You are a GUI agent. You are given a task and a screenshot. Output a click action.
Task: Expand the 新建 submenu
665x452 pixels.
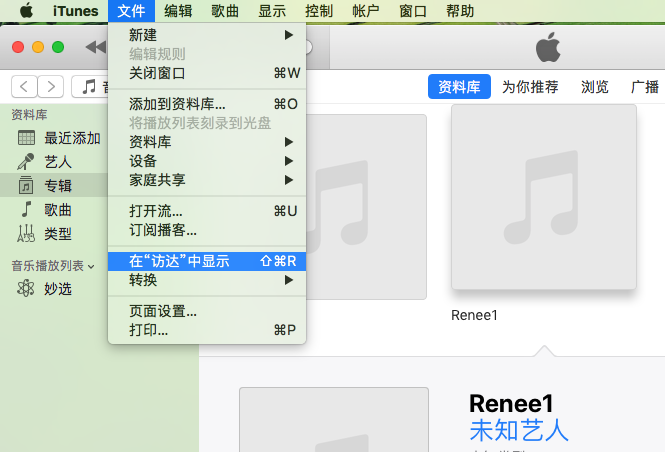click(x=207, y=35)
